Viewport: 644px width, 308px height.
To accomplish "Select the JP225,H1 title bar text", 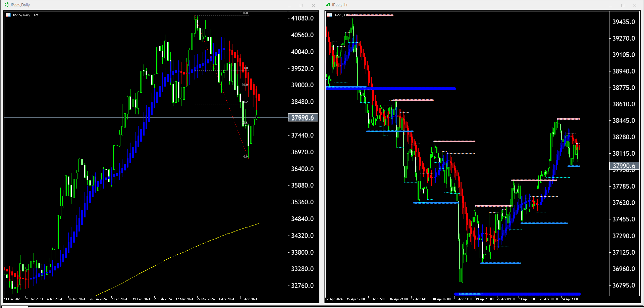I will [x=339, y=5].
